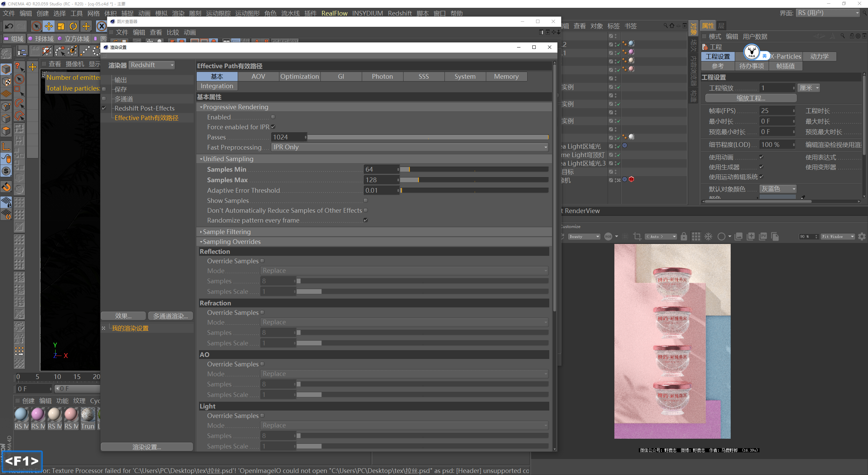Toggle the lock icon in RenderView toolbar

[684, 236]
